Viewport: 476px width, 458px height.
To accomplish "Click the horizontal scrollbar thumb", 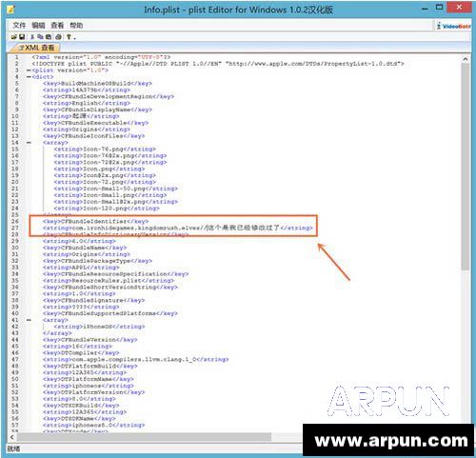I will tap(144, 437).
